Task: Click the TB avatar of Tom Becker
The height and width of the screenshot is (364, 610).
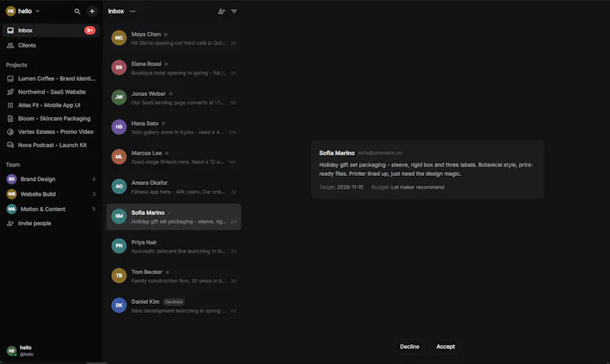Action: coord(119,276)
